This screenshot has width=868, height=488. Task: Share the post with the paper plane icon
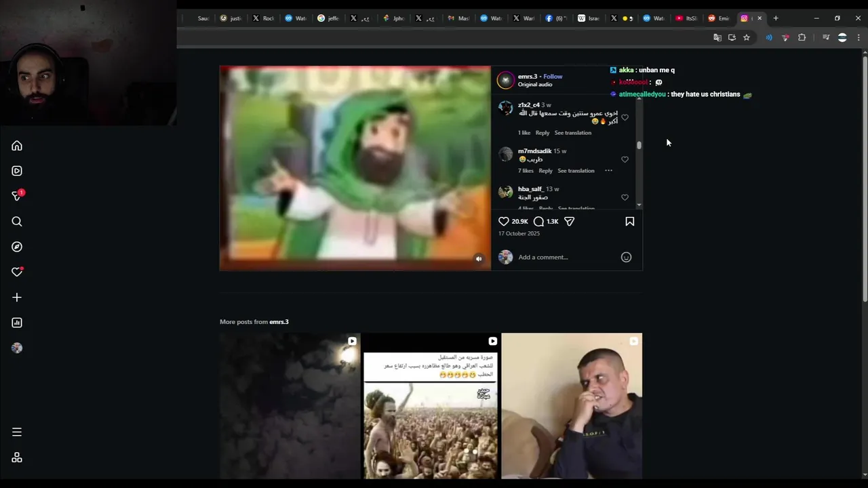[x=570, y=222]
